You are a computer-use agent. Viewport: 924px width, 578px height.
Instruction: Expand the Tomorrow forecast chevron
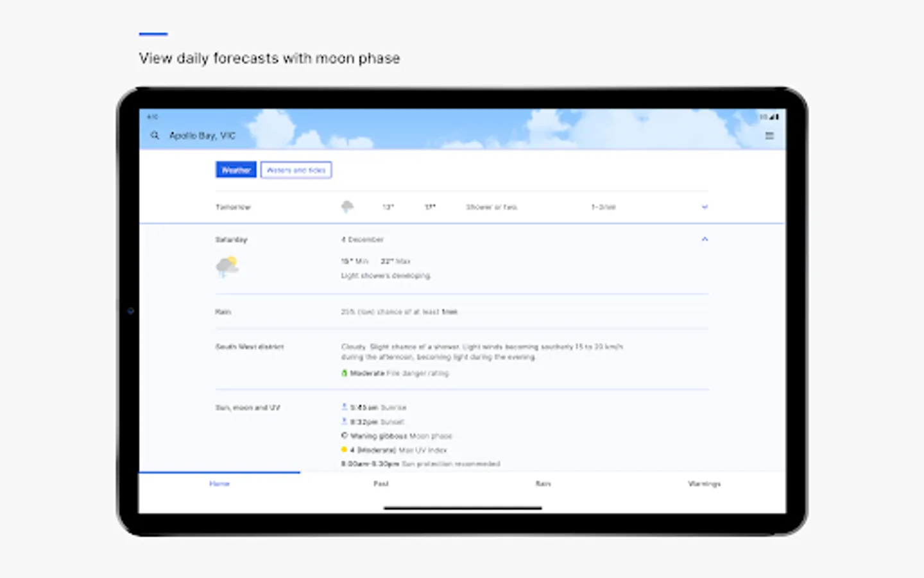(x=705, y=207)
